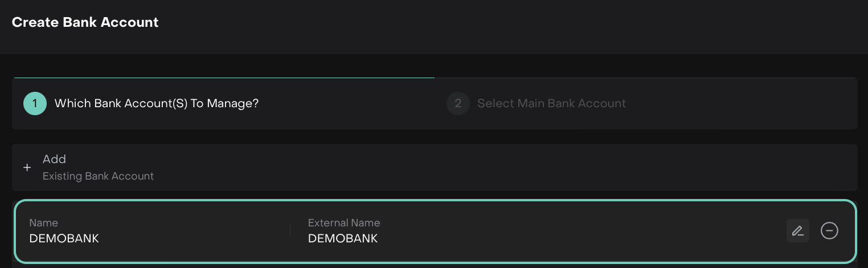Image resolution: width=868 pixels, height=268 pixels.
Task: Click the 'Existing Bank Account' subtitle
Action: [98, 176]
